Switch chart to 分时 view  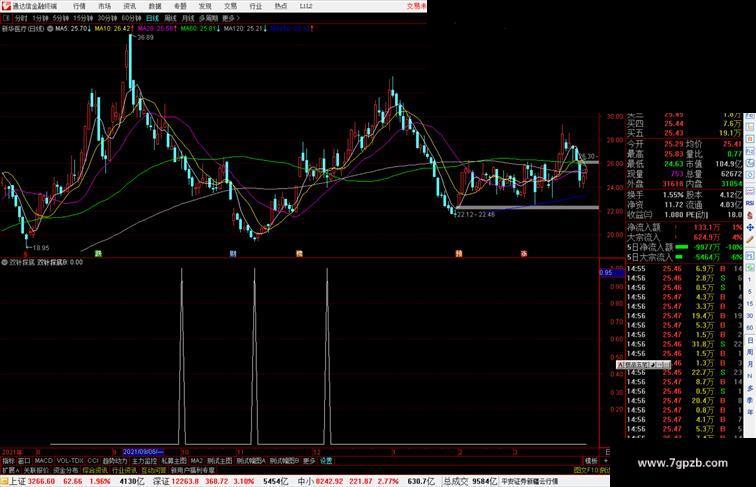tap(21, 18)
